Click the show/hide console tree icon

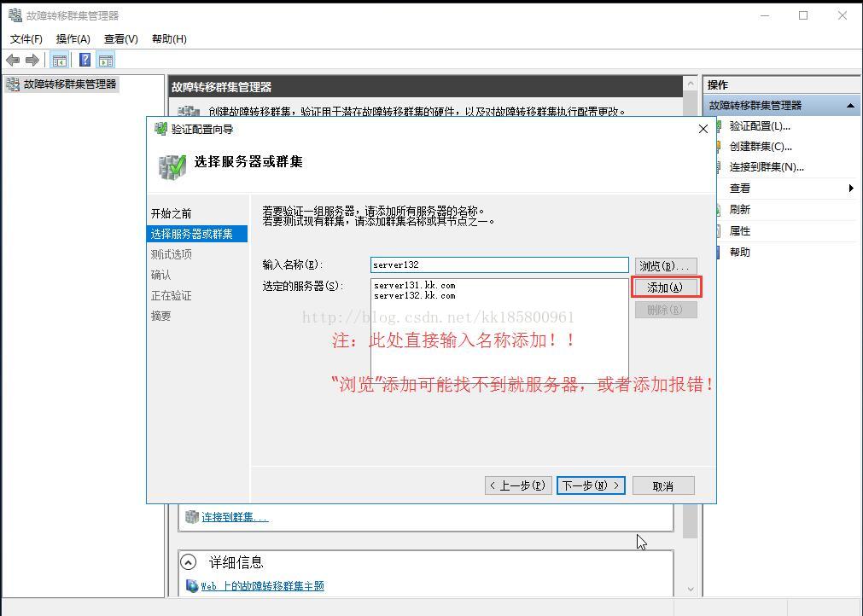click(59, 60)
